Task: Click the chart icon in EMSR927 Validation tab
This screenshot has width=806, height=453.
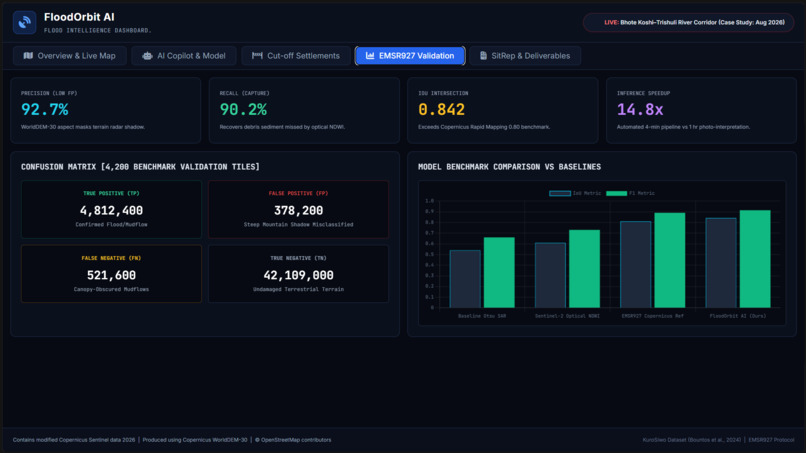Action: click(x=370, y=56)
